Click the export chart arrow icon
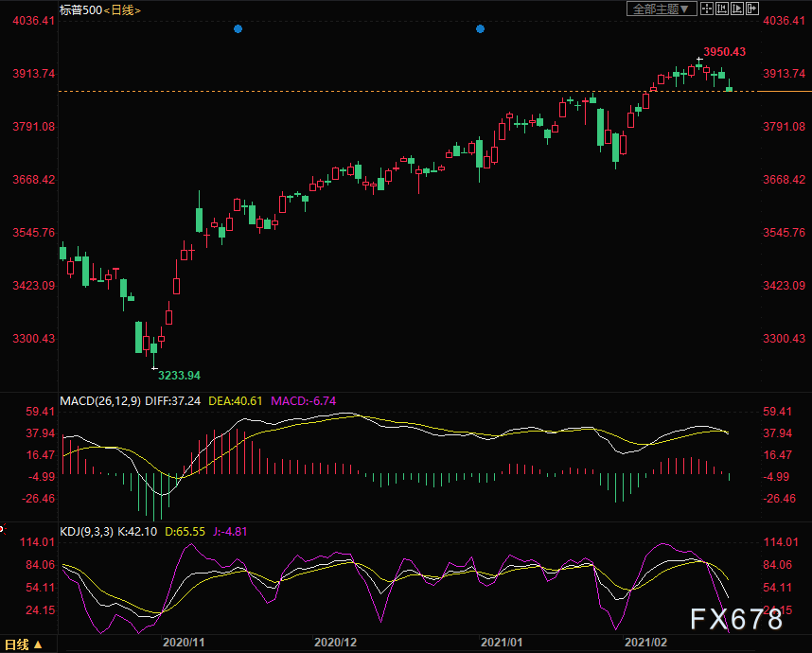 click(752, 9)
